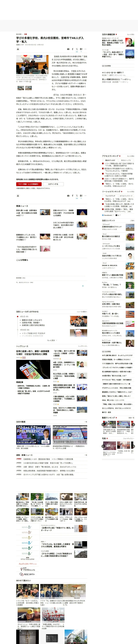Go to 朝日新聞 breadcrumb home

pyautogui.click(x=19, y=34)
